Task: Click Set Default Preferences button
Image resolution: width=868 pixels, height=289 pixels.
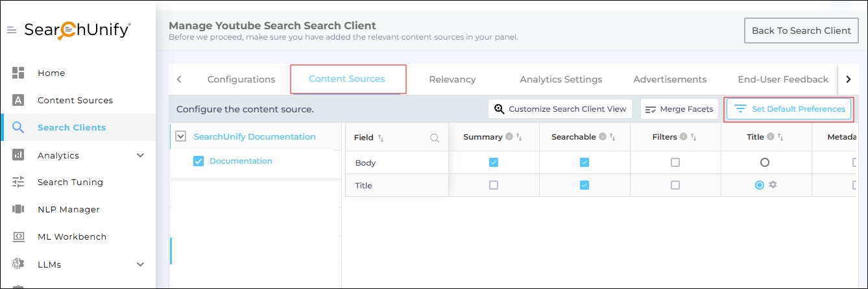Action: click(x=789, y=109)
